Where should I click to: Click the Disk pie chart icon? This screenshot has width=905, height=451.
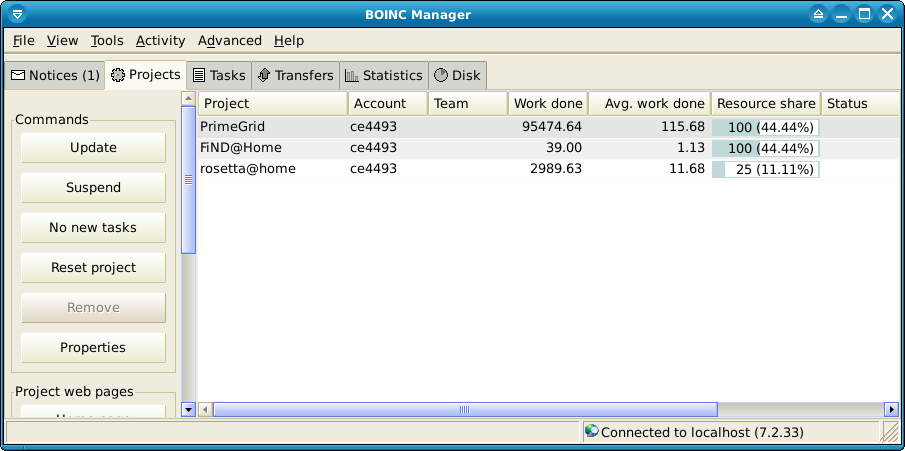click(441, 76)
